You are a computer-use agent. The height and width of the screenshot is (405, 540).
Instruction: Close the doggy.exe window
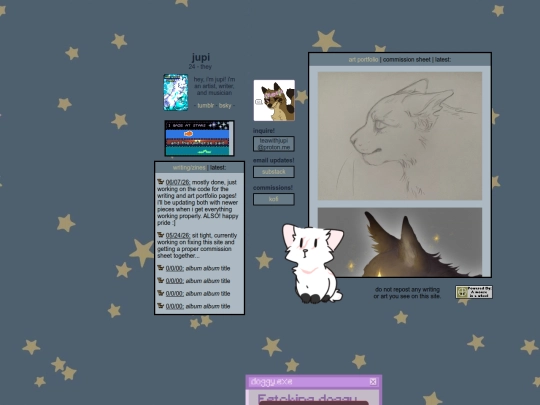[373, 382]
